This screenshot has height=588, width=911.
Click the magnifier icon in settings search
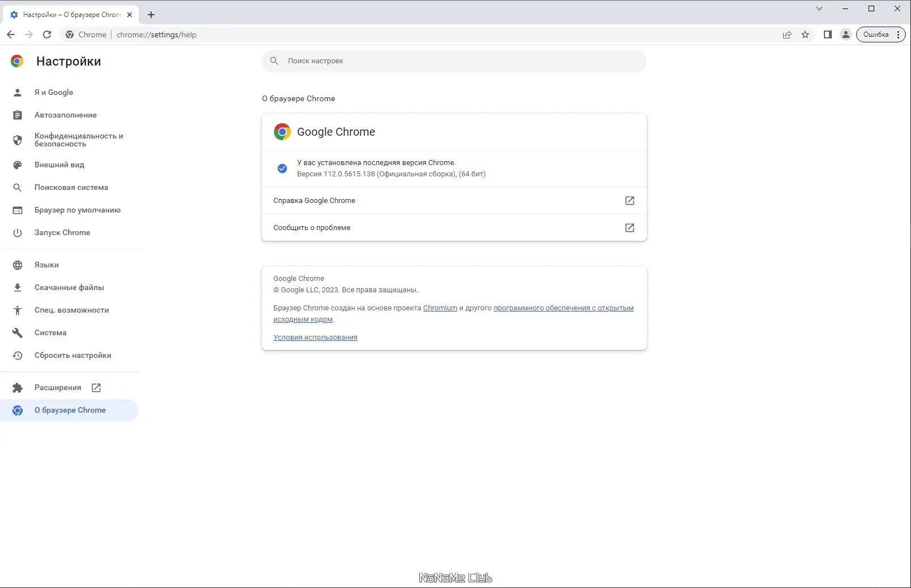coord(274,61)
